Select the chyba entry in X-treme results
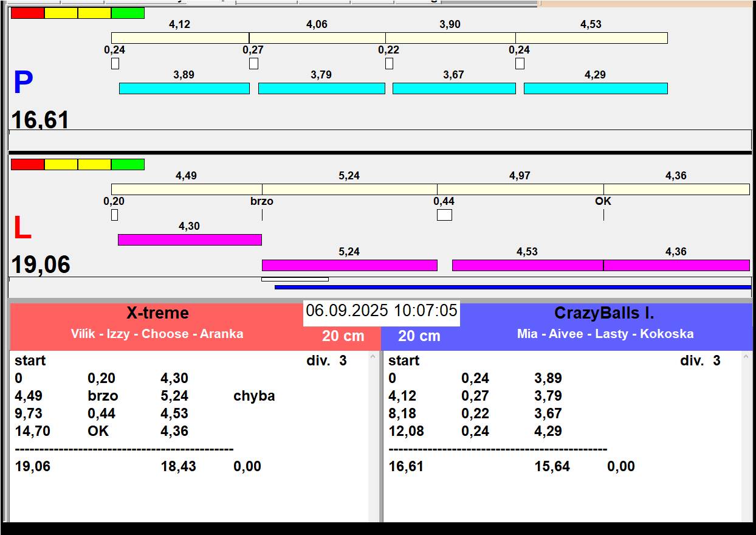Image resolution: width=756 pixels, height=535 pixels. 254,396
